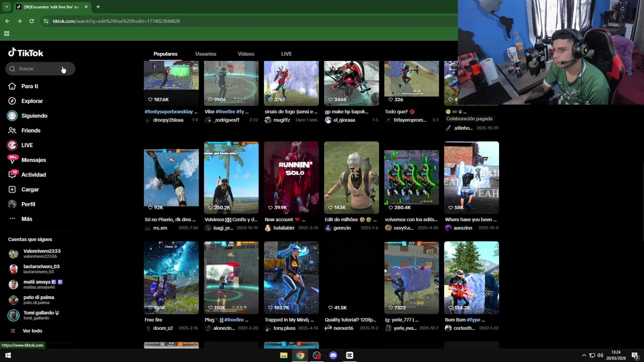Reload the TikTok page
Viewport: 644px width, 362px height.
[x=31, y=21]
